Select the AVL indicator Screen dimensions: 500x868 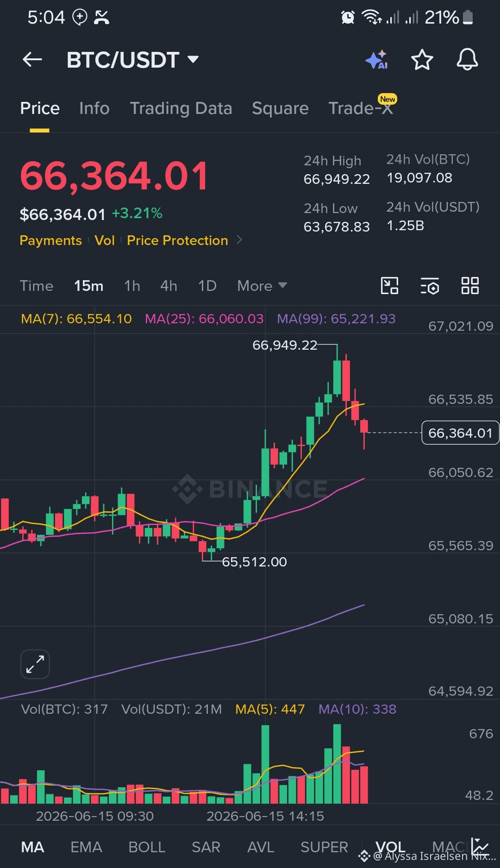tap(261, 847)
